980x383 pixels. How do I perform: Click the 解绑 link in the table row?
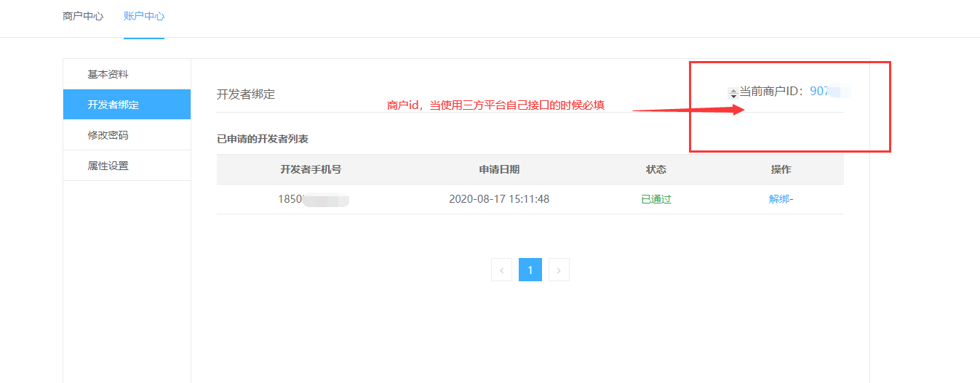780,199
